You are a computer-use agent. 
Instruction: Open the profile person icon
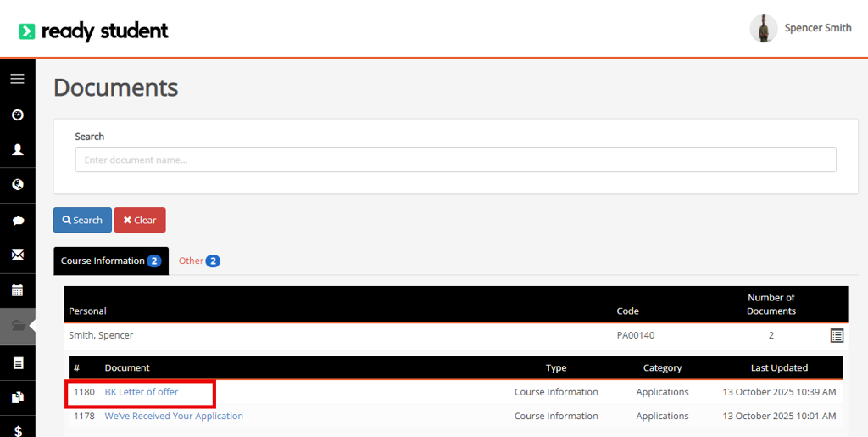coord(18,149)
